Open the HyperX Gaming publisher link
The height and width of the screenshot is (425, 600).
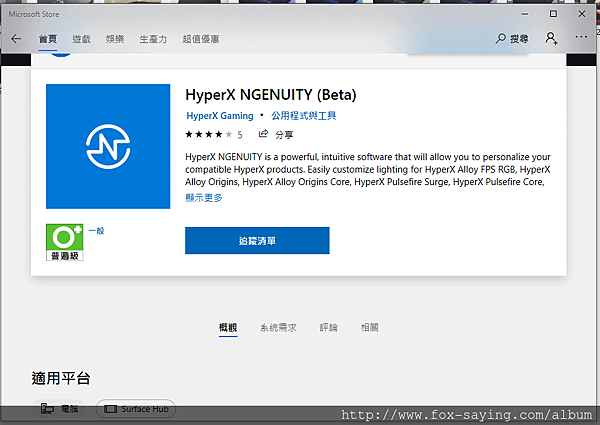pos(220,116)
